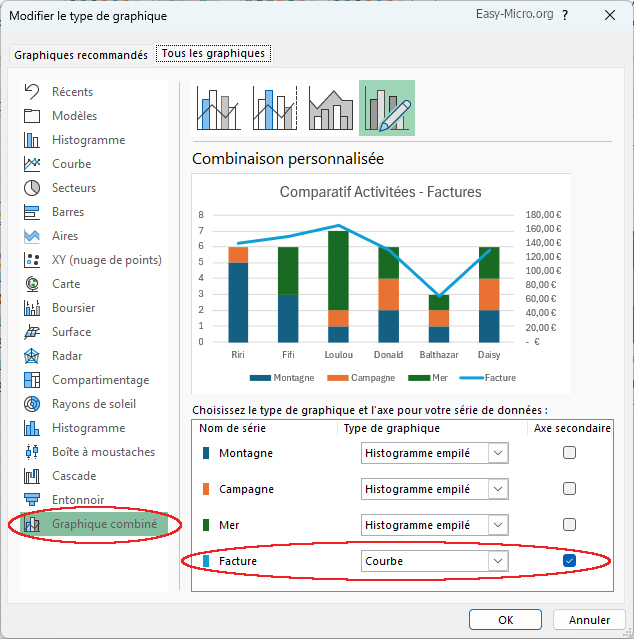
Task: Choose the XY nuage de points icon
Action: click(x=32, y=260)
